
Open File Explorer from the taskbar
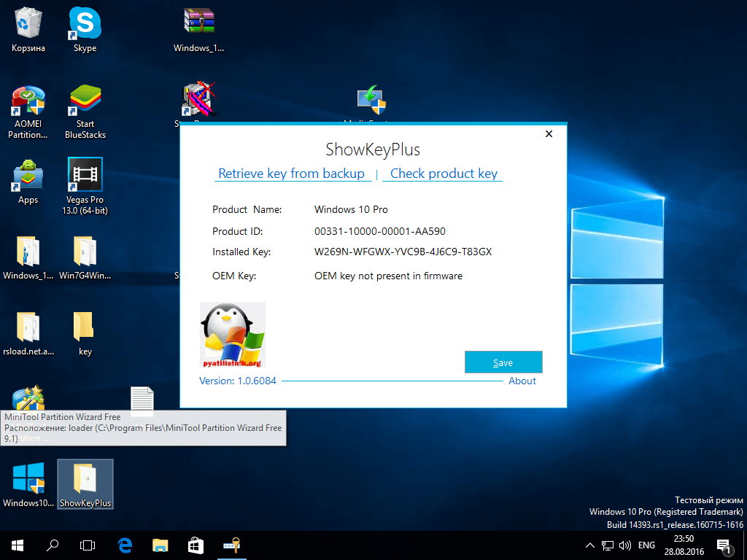pos(160,545)
